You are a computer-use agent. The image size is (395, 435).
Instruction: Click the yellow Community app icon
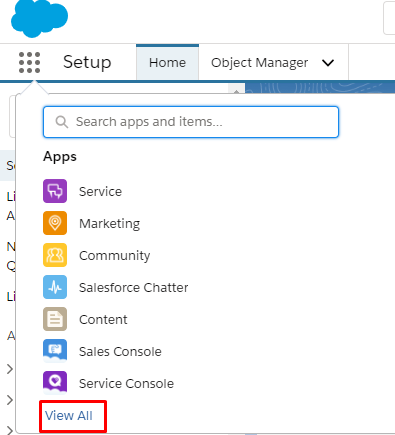[55, 255]
